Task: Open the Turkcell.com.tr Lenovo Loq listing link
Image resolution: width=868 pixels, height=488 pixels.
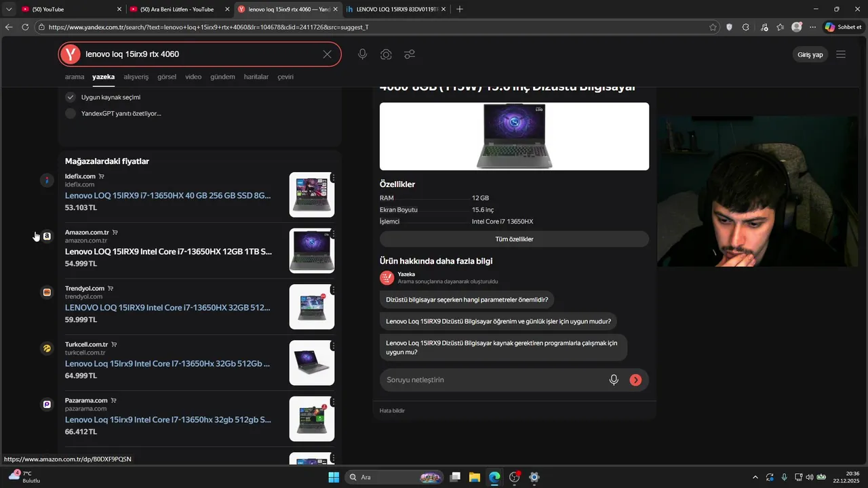Action: [167, 364]
